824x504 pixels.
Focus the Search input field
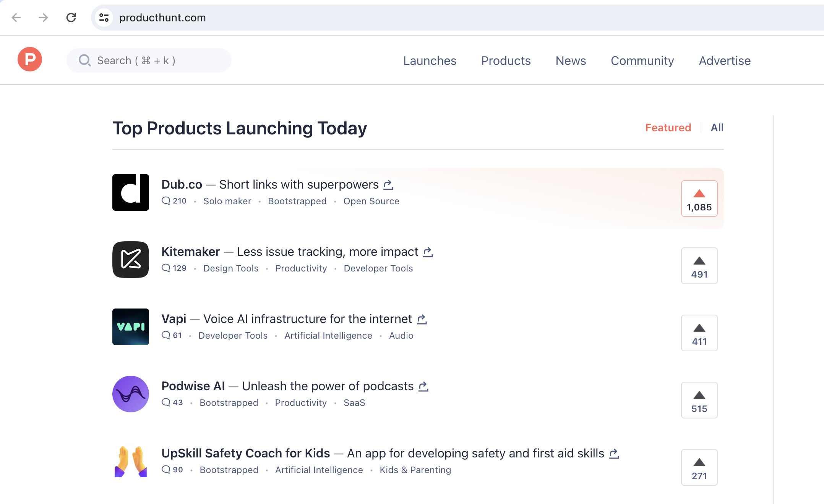[149, 60]
